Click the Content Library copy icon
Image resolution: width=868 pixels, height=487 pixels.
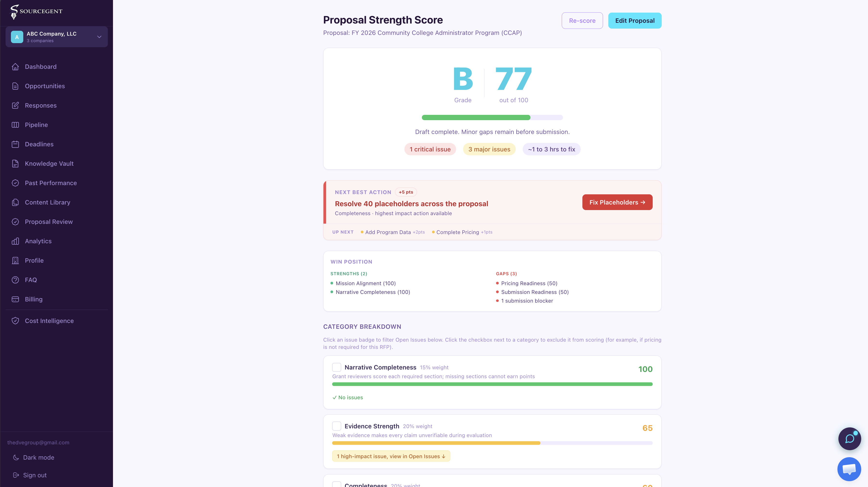(x=15, y=202)
